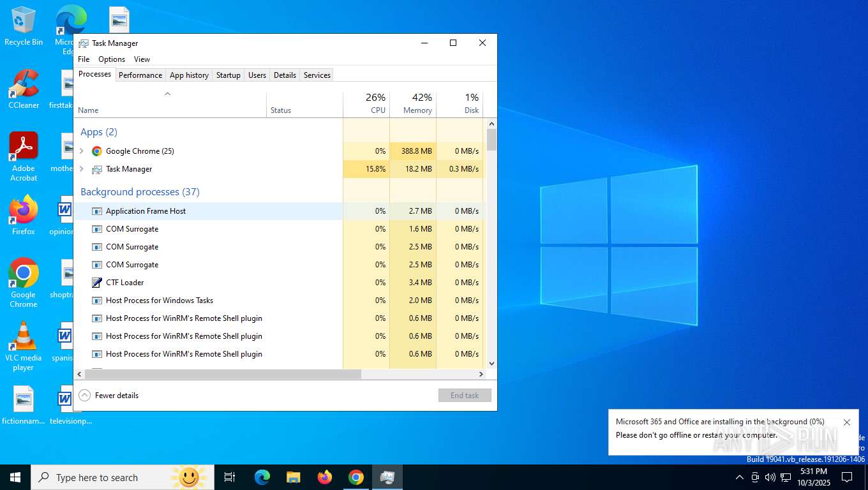Screen dimensions: 868x490
Task: Launch Firefox from the taskbar
Action: pos(325,477)
